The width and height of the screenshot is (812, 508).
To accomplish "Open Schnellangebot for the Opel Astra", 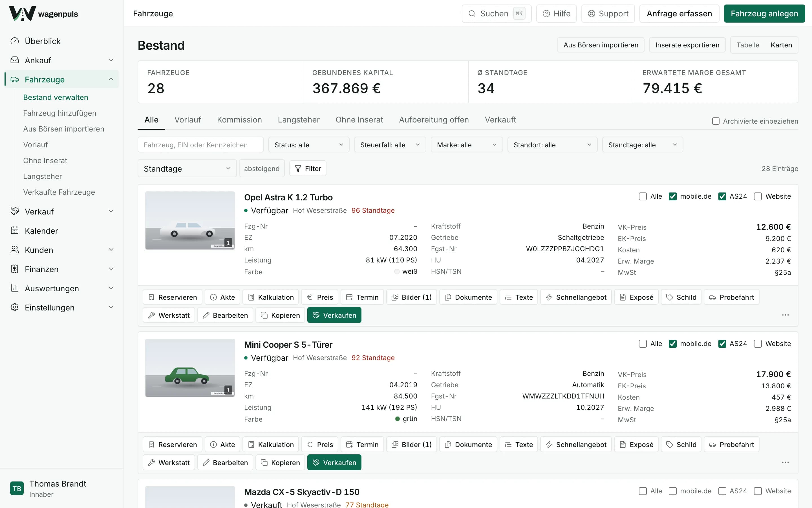I will (576, 297).
